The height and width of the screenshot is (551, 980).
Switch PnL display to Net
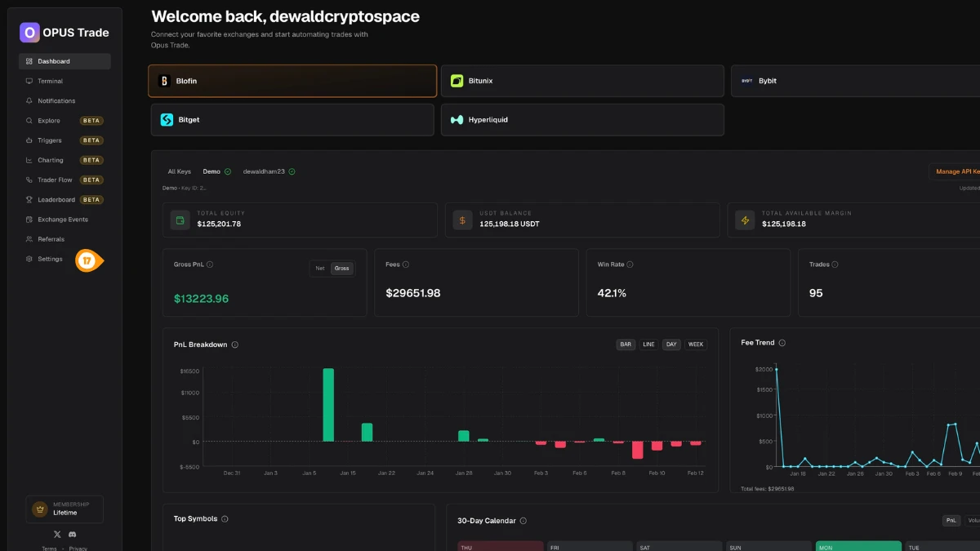(320, 269)
